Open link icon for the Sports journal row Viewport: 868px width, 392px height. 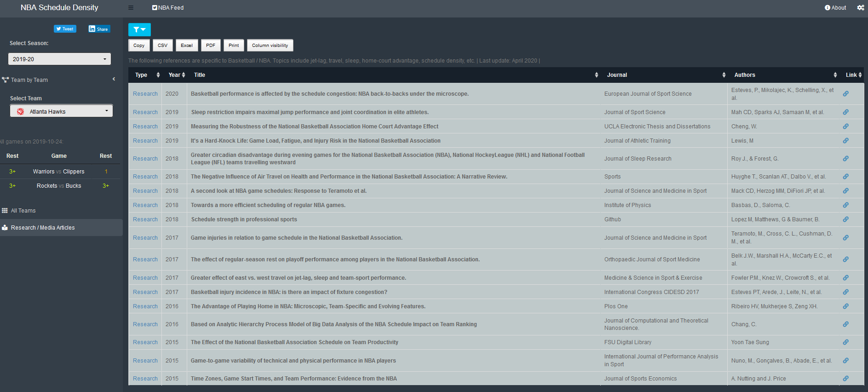tap(845, 177)
